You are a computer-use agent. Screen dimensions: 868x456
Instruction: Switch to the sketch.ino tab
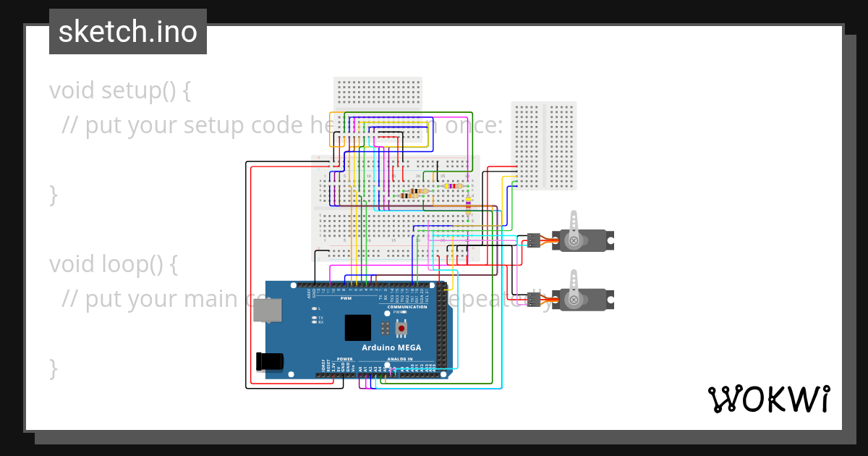point(127,31)
